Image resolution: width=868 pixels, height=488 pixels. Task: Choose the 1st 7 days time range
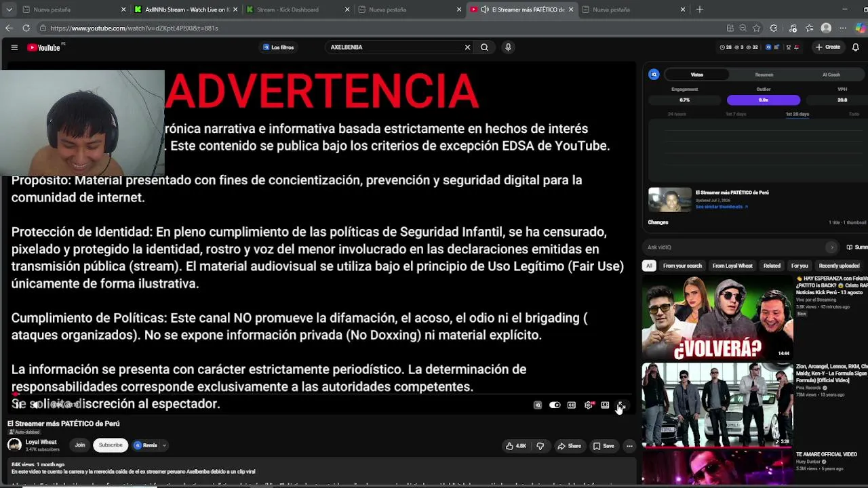(x=736, y=114)
